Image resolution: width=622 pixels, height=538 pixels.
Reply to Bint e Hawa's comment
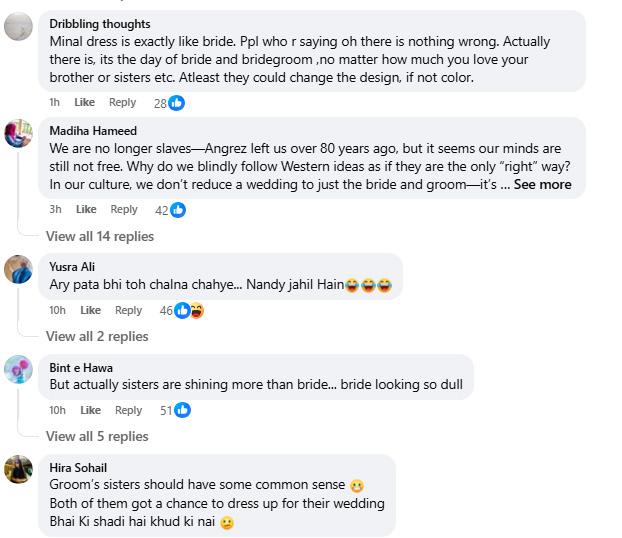click(x=128, y=410)
